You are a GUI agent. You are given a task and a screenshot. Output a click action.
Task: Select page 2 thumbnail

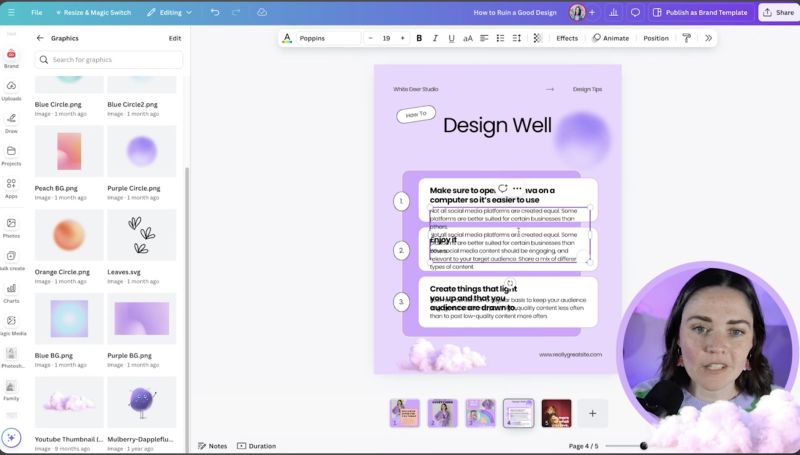tap(442, 413)
